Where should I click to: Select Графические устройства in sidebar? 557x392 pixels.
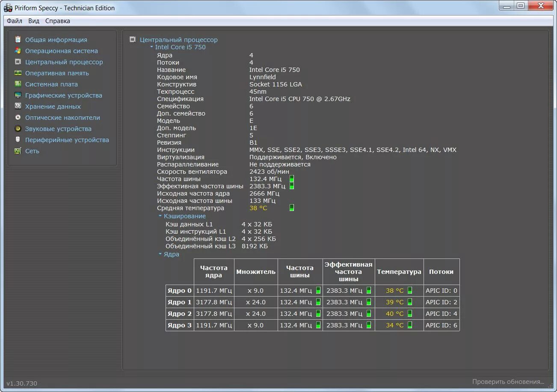click(x=64, y=95)
